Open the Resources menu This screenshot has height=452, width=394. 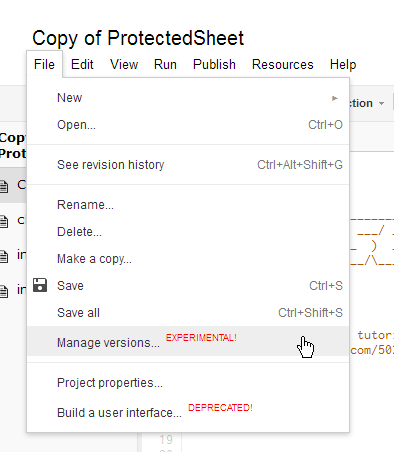click(x=283, y=64)
